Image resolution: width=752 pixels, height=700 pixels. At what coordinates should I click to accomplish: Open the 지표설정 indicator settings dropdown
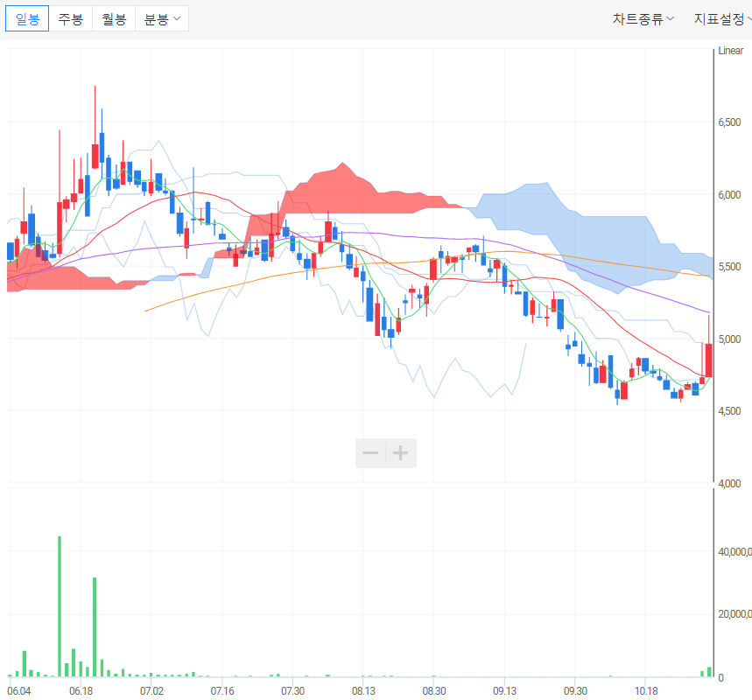coord(723,18)
